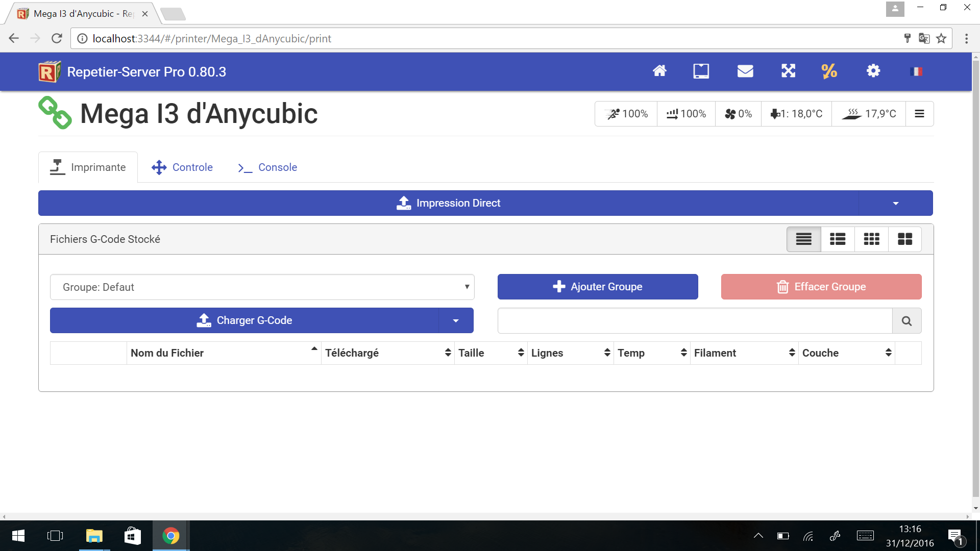The width and height of the screenshot is (980, 551).
Task: Click fan speed 0% indicator
Action: point(738,114)
